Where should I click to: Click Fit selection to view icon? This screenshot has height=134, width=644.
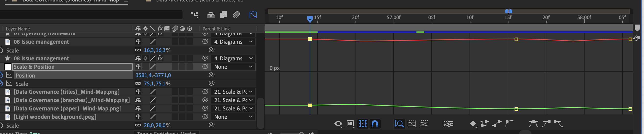tap(412, 124)
